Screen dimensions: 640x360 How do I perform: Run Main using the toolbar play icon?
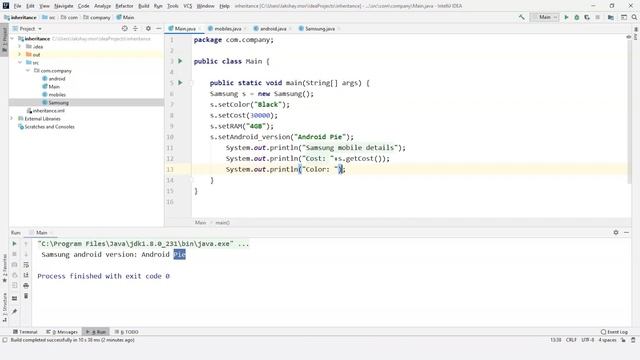(x=566, y=17)
